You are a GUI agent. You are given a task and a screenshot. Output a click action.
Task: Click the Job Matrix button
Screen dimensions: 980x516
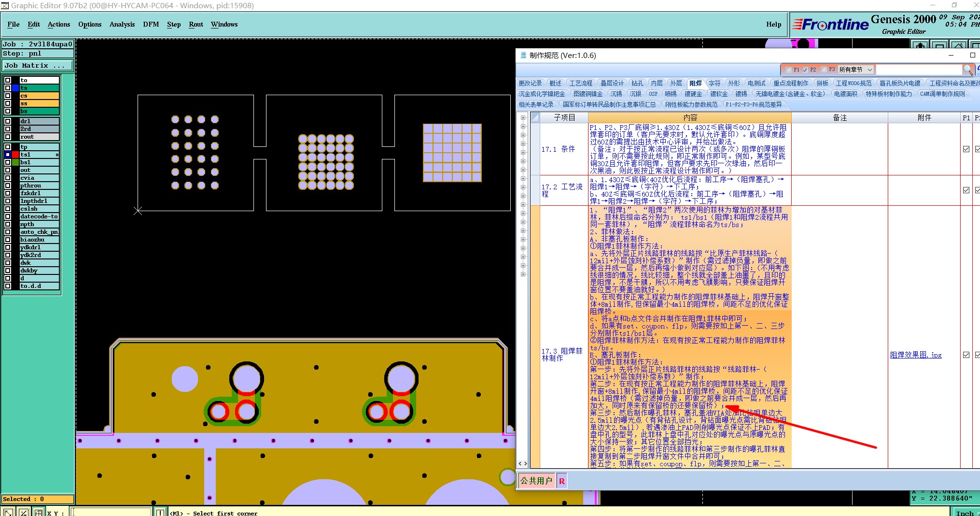click(38, 65)
